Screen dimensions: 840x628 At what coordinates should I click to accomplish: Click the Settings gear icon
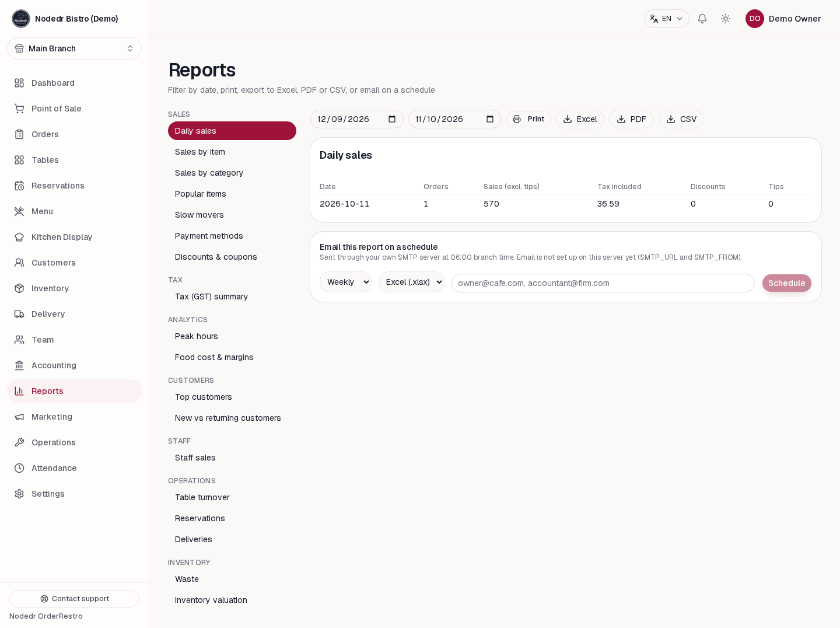pos(19,494)
